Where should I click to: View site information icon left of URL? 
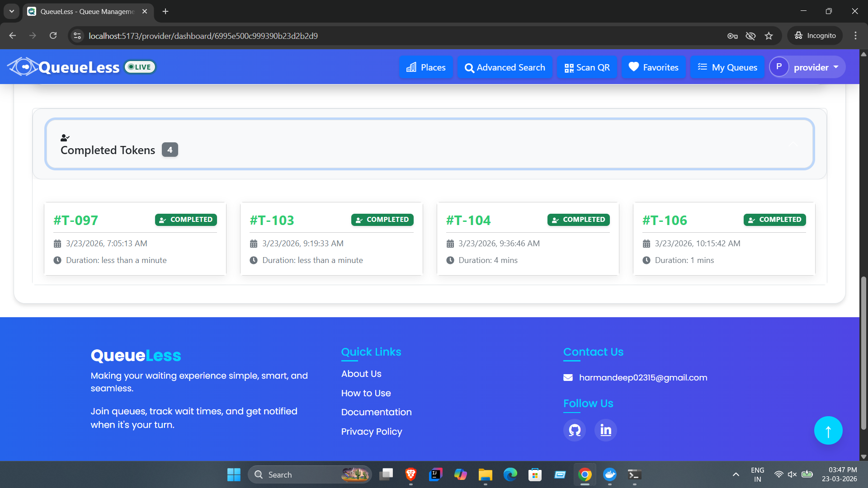tap(78, 36)
